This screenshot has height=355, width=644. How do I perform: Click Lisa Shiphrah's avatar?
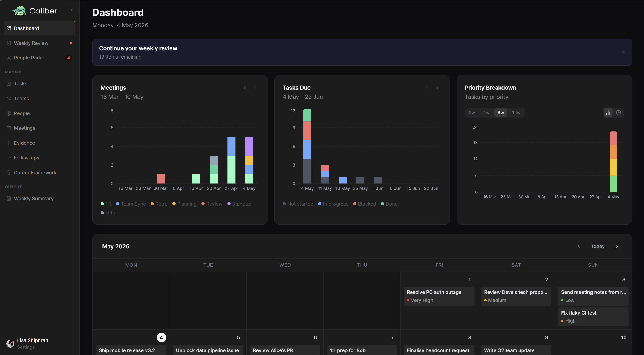point(10,344)
